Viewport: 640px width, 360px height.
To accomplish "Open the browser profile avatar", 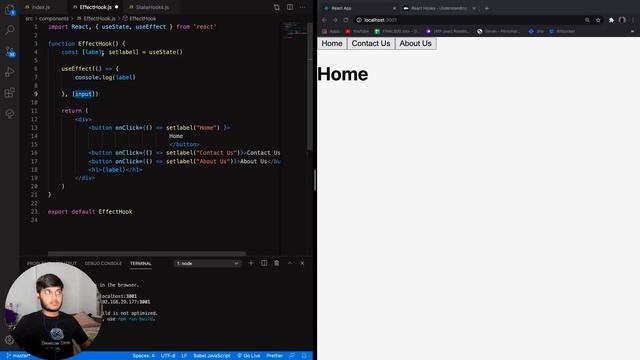I will tap(622, 20).
